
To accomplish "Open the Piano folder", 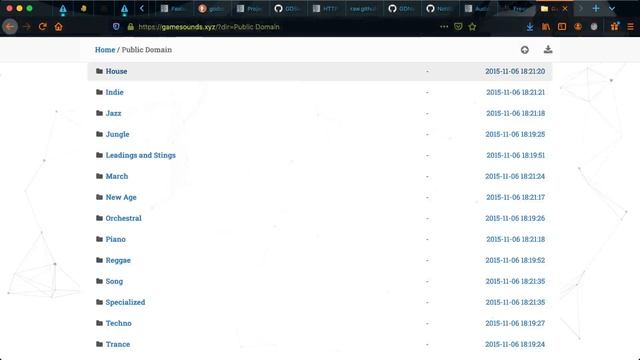I will pos(116,239).
